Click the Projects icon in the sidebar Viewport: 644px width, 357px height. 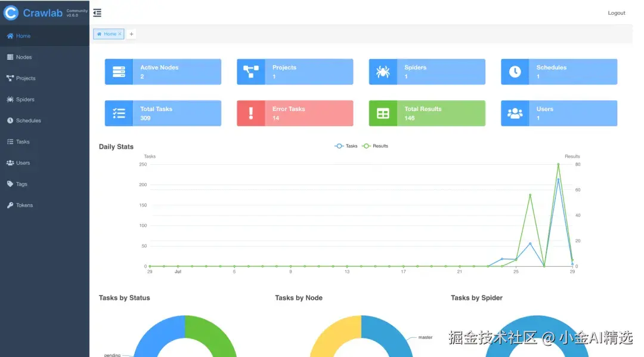point(10,78)
